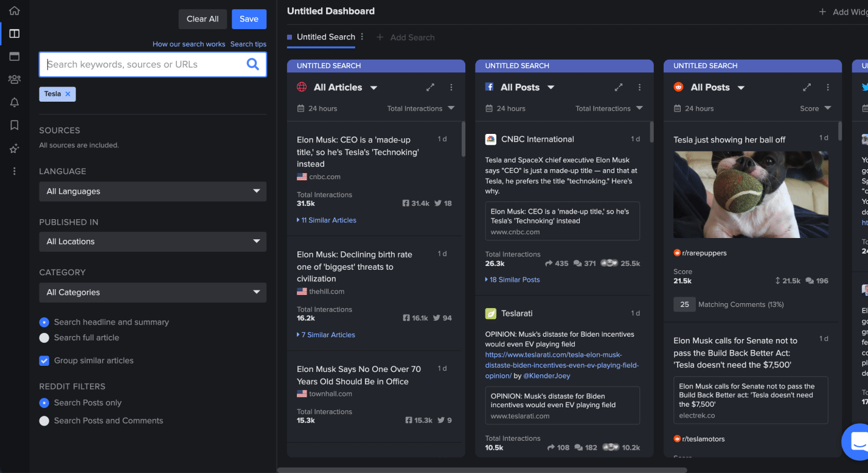This screenshot has width=868, height=473.
Task: Open the saved bookmark sidebar icon
Action: pos(14,125)
